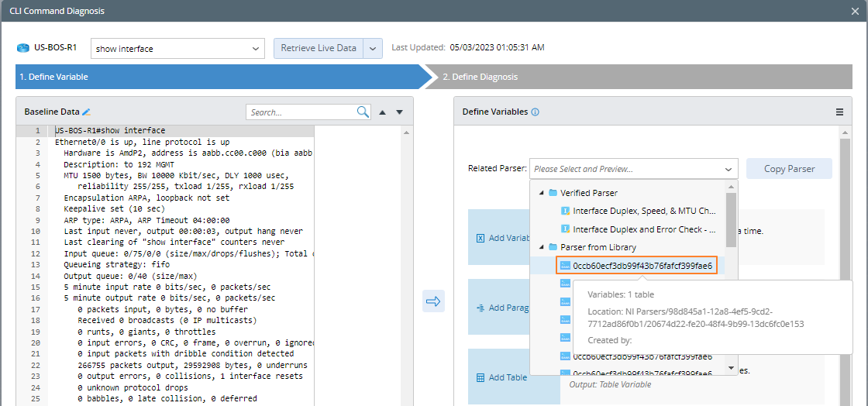Click line 'Ethernet0/0 is up, line protocol is up'
This screenshot has width=868, height=406.
pyautogui.click(x=142, y=142)
